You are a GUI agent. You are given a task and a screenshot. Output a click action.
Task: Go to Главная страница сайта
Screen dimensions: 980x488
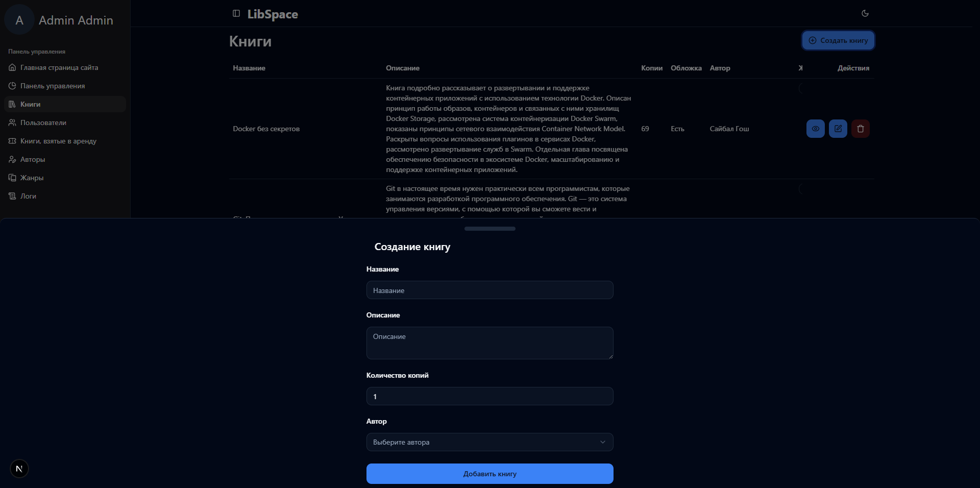click(59, 67)
